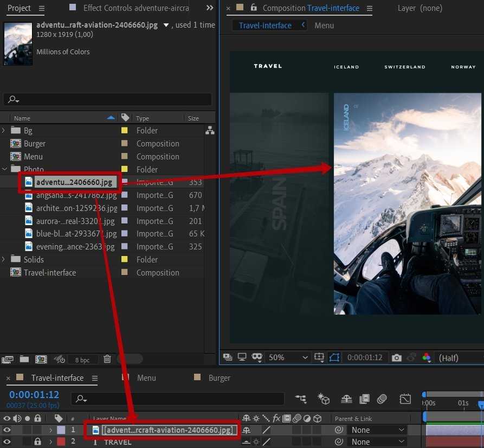
Task: Open the Effect Controls panel tab
Action: pyautogui.click(x=135, y=8)
